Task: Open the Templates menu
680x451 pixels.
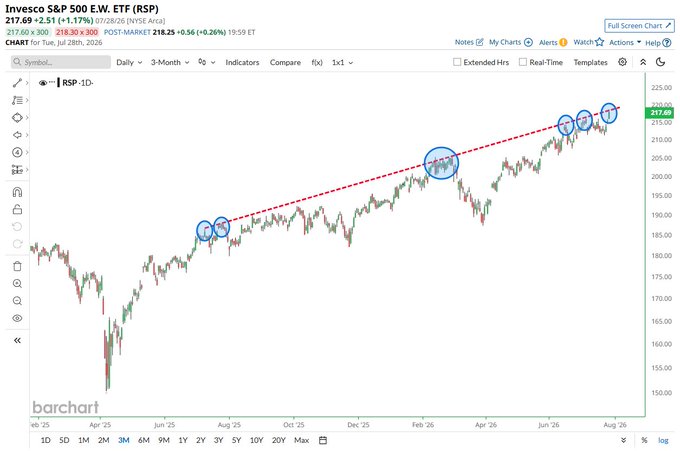Action: pos(590,62)
